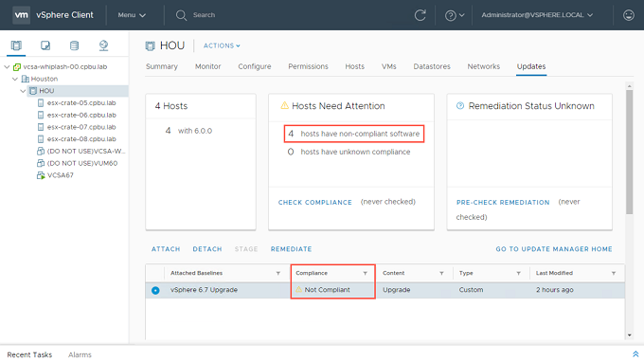Click GO TO UPDATE MANAGER HOME link
Screen dimensions: 644x362
pyautogui.click(x=554, y=249)
